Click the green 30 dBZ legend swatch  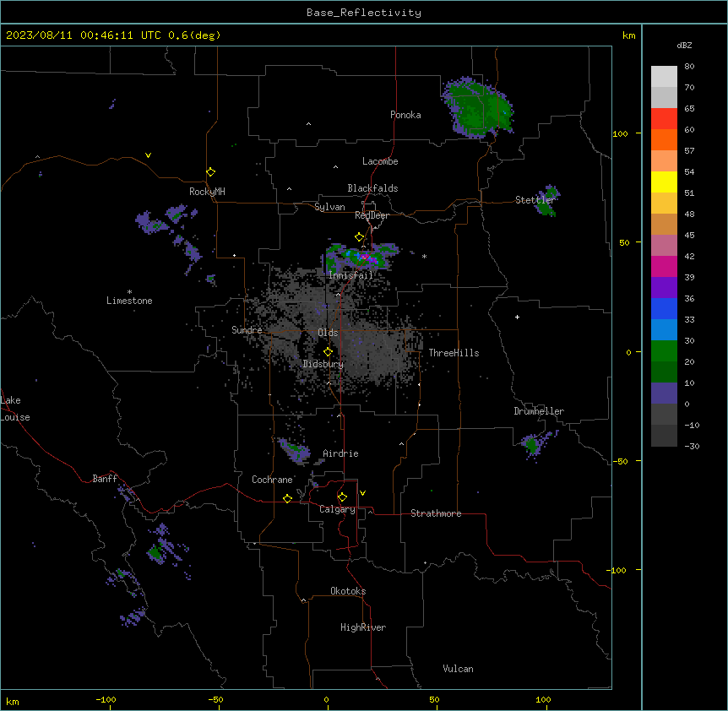pyautogui.click(x=664, y=351)
